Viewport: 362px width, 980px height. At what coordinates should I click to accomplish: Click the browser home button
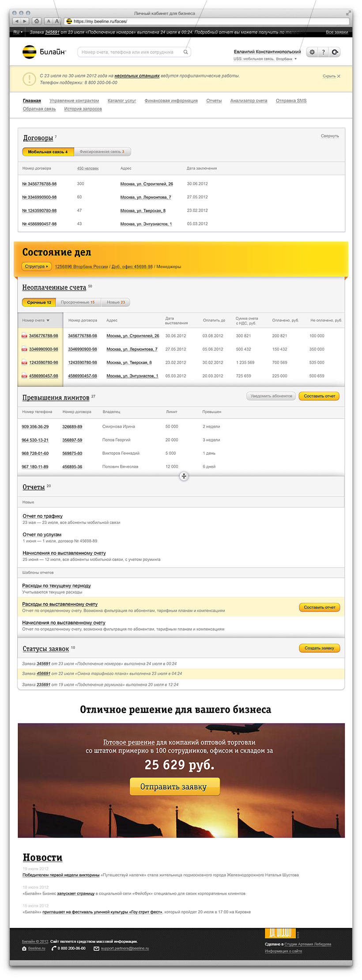(x=37, y=21)
